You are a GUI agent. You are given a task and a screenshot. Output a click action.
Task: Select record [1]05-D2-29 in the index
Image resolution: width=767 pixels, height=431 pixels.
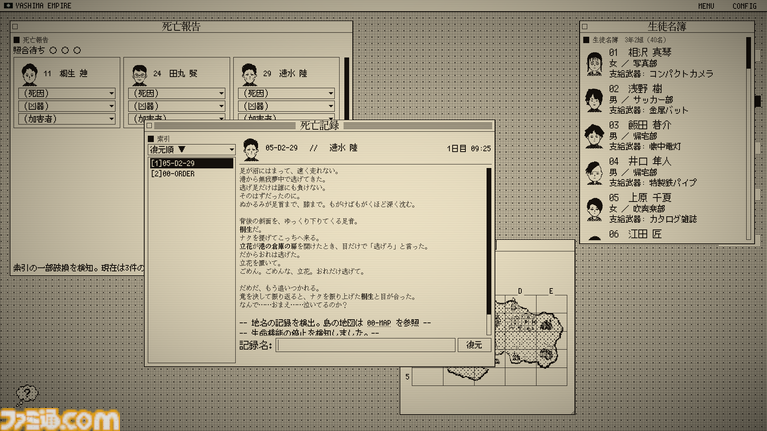(x=191, y=163)
